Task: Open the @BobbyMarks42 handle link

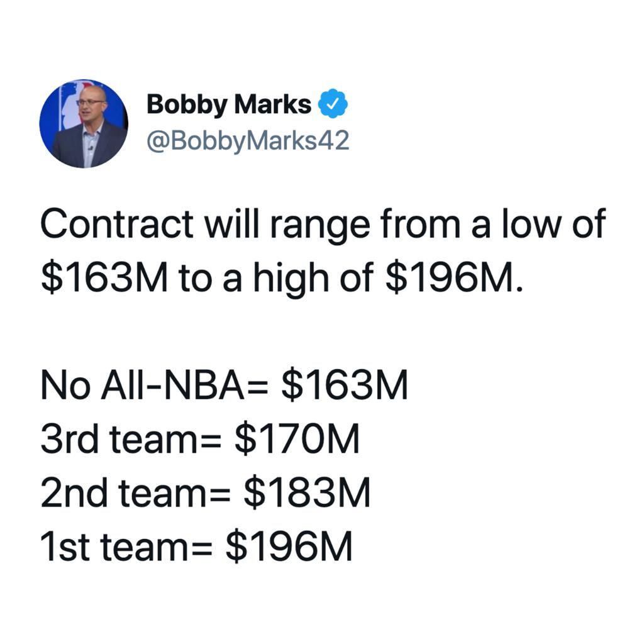Action: coord(248,142)
